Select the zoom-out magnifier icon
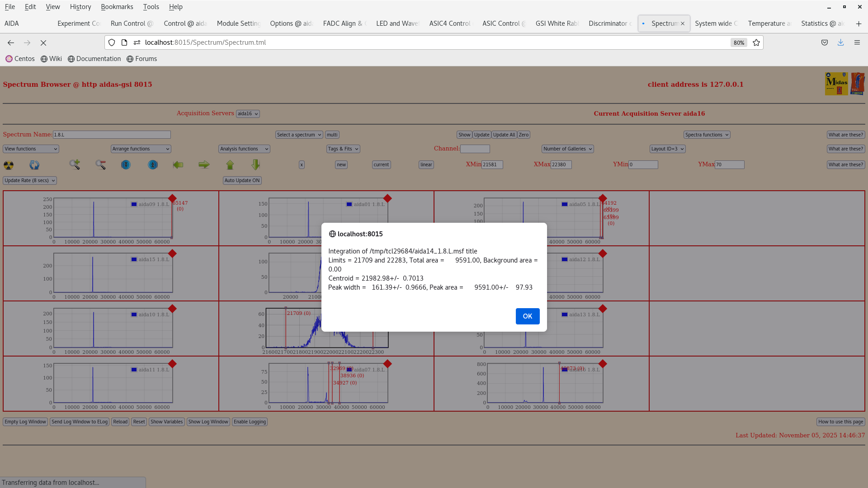 pyautogui.click(x=101, y=164)
